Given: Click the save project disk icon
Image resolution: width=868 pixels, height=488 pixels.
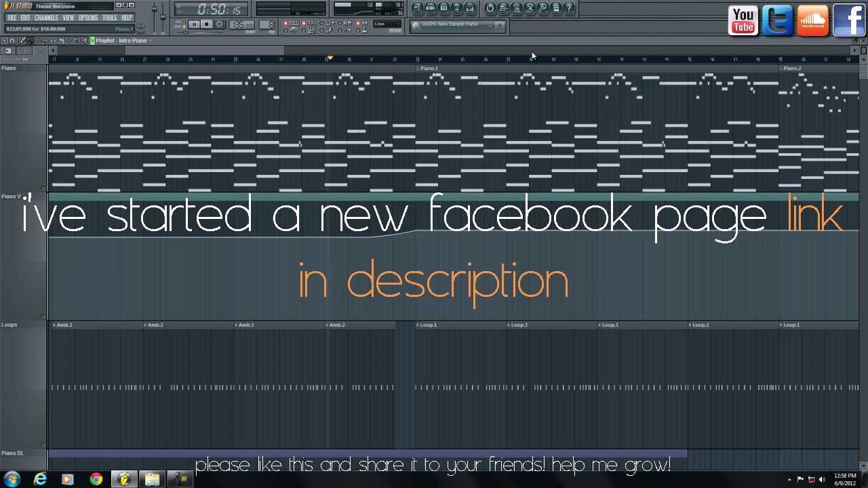Looking at the screenshot, I should (x=503, y=8).
